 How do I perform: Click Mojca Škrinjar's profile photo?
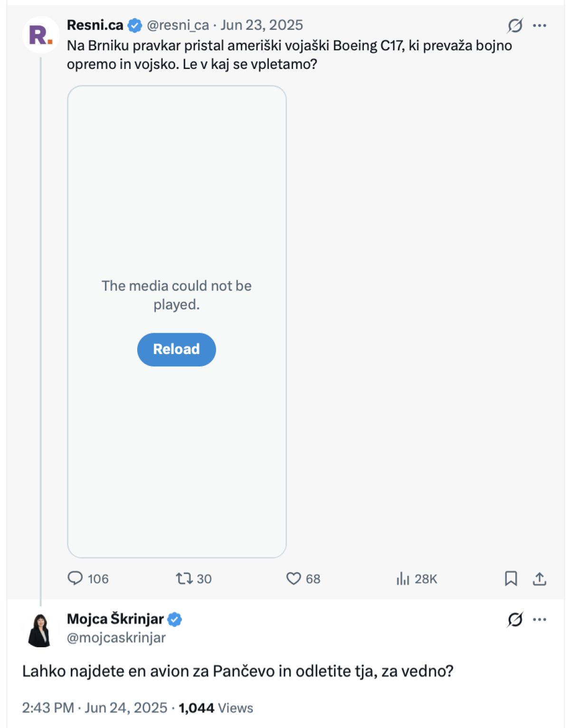pyautogui.click(x=40, y=630)
